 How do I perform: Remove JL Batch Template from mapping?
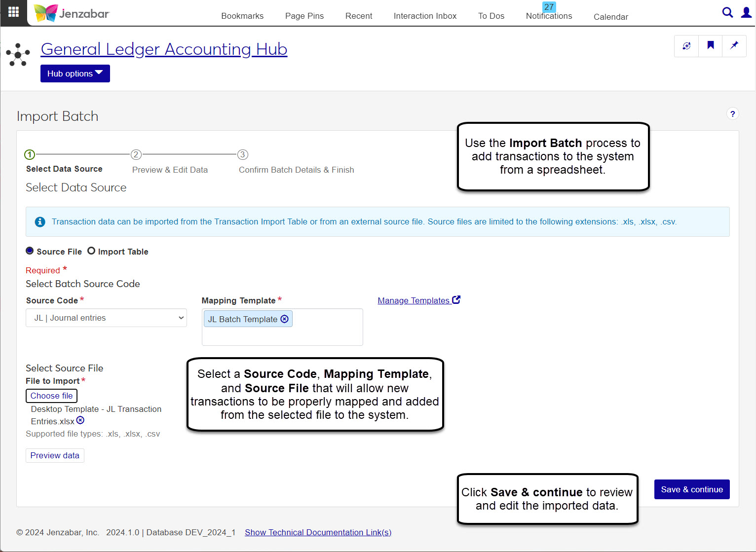click(x=285, y=319)
